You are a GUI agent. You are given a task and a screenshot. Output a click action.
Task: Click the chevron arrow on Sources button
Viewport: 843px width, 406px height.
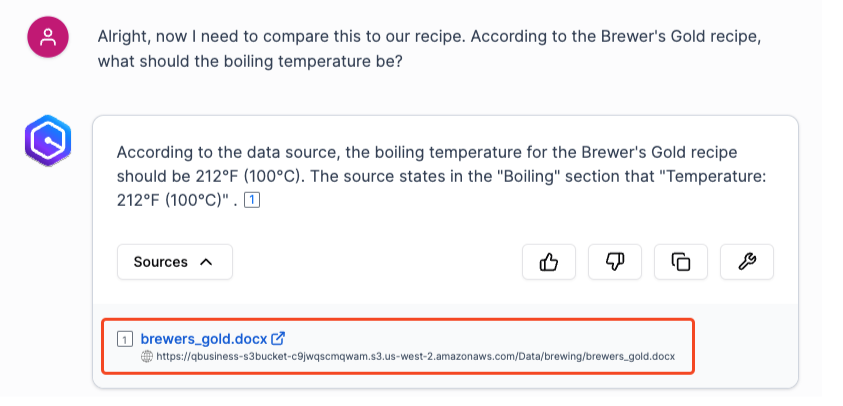click(x=206, y=262)
